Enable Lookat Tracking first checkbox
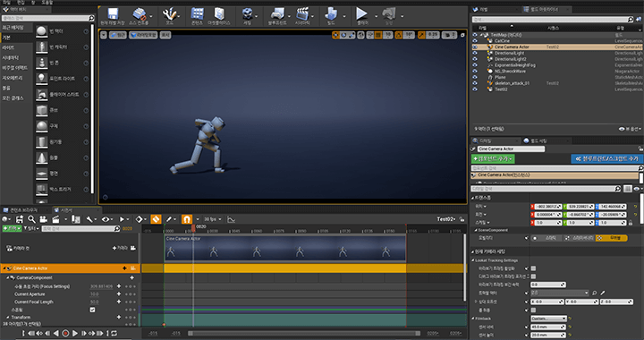 pyautogui.click(x=533, y=268)
